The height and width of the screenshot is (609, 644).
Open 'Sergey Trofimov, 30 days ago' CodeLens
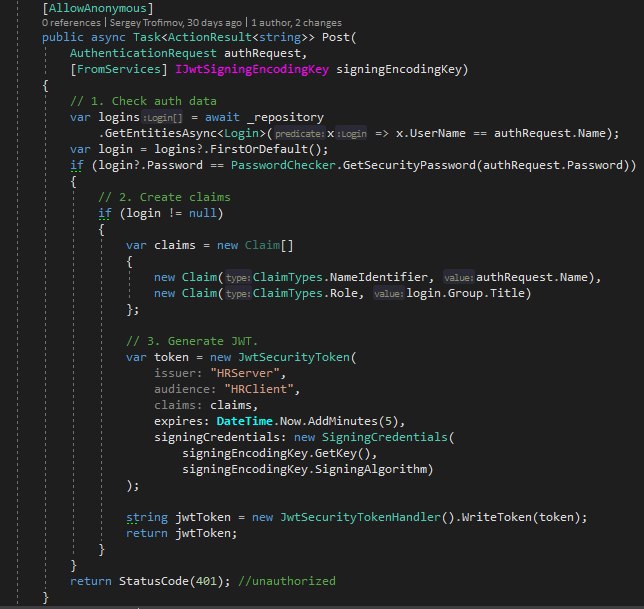click(x=175, y=23)
